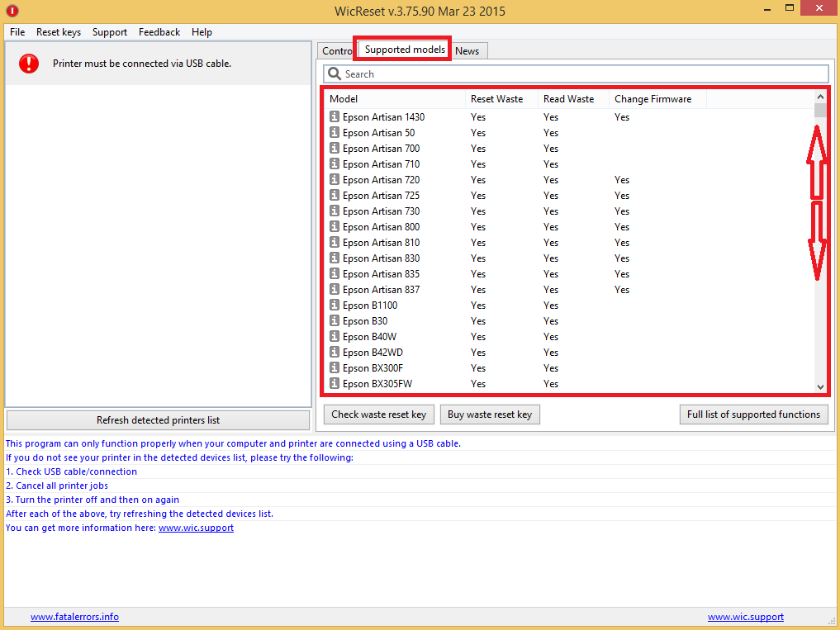The width and height of the screenshot is (840, 630).
Task: Minimize the WicReset window
Action: [x=769, y=8]
